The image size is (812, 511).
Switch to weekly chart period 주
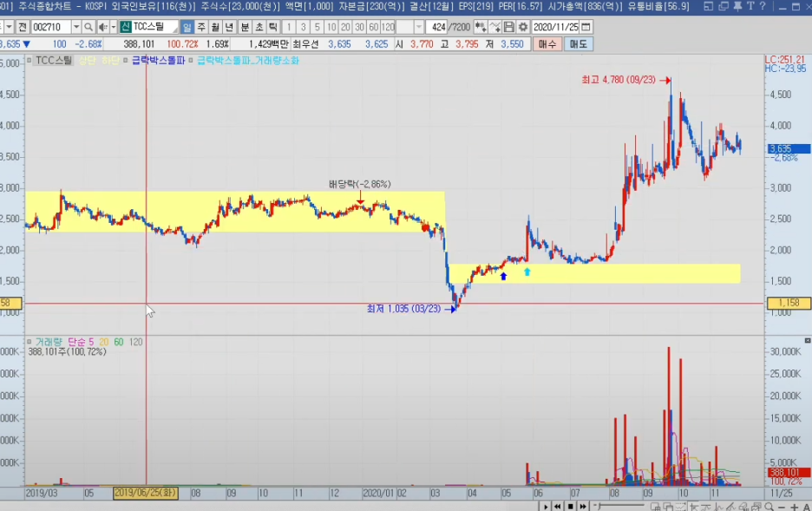201,27
